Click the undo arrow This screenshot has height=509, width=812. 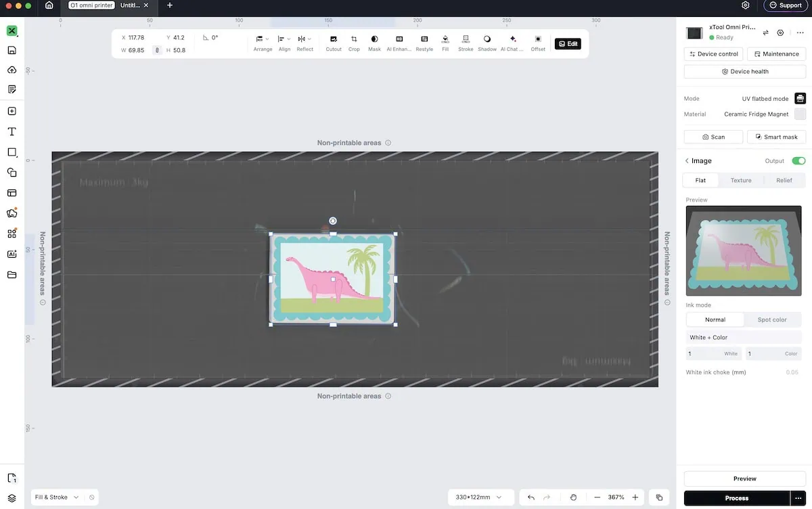(x=531, y=497)
